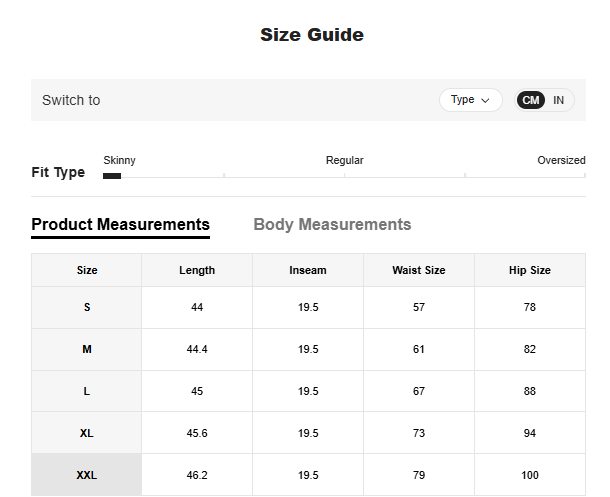The height and width of the screenshot is (497, 610).
Task: Click the Length column header
Action: pos(197,270)
